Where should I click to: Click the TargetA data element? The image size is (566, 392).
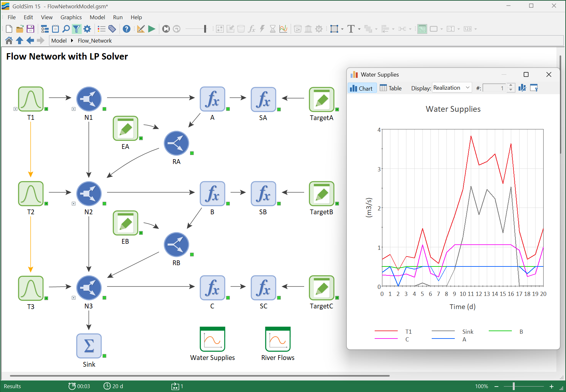(x=322, y=99)
